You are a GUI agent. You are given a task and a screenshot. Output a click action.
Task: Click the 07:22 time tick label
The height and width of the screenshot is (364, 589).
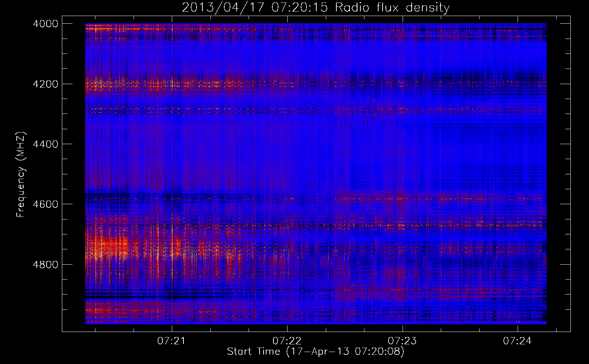[287, 341]
